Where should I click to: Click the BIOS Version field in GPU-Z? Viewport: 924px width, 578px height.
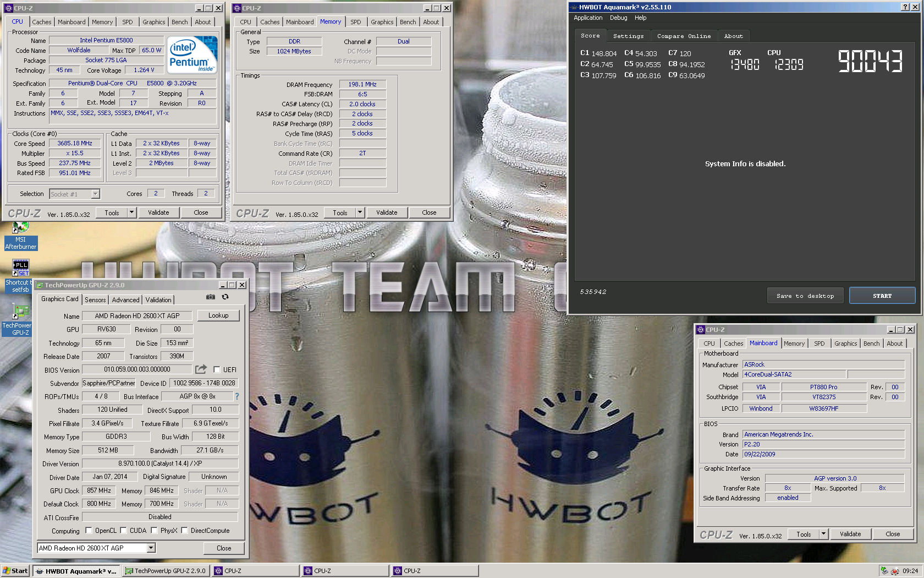click(137, 369)
